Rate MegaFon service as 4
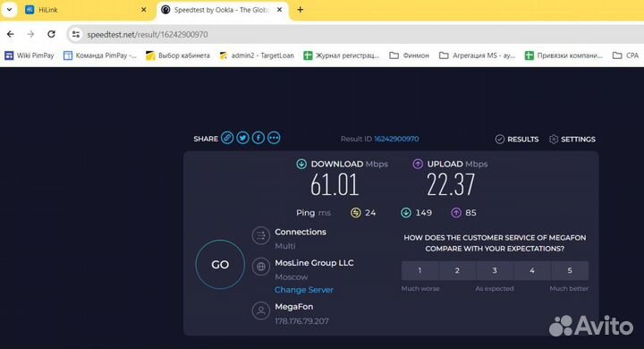 532,270
